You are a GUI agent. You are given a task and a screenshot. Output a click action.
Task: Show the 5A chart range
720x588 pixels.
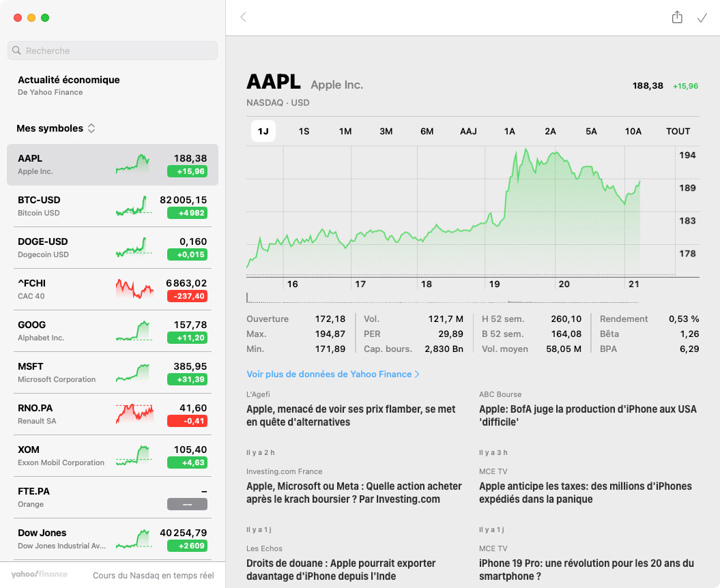592,131
